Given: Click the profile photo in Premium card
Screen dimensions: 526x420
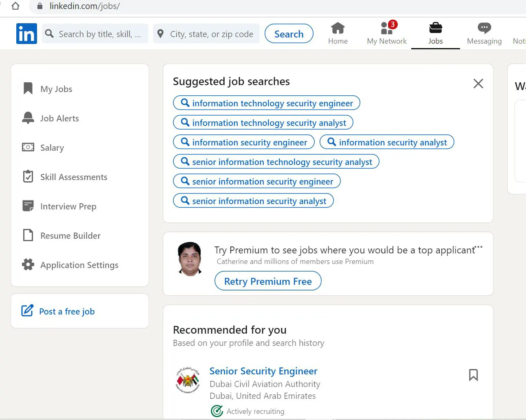Looking at the screenshot, I should 190,259.
